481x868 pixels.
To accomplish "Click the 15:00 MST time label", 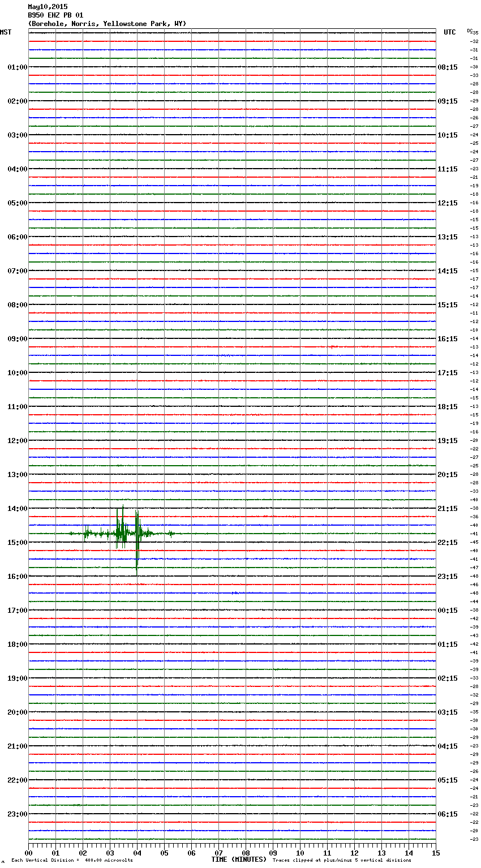I will [x=17, y=543].
